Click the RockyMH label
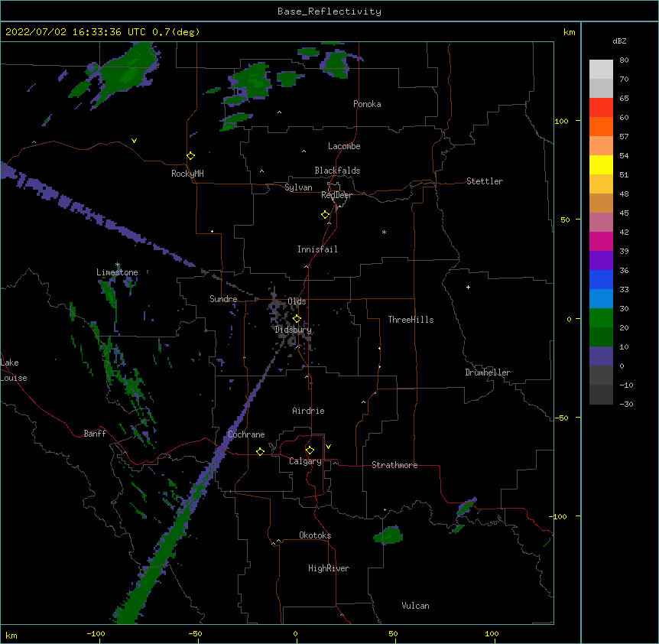 click(187, 174)
